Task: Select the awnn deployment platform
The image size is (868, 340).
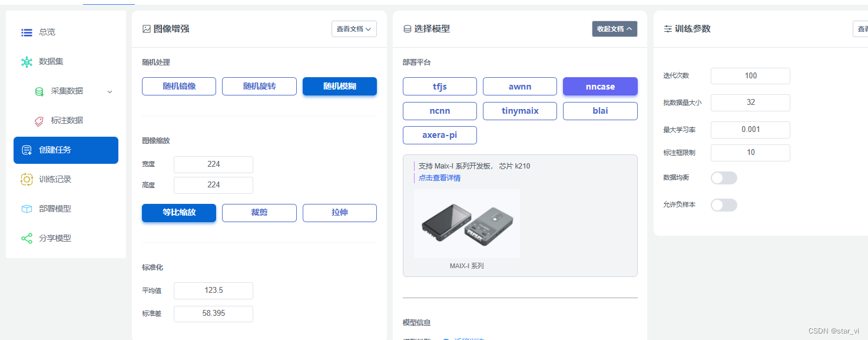Action: 520,87
